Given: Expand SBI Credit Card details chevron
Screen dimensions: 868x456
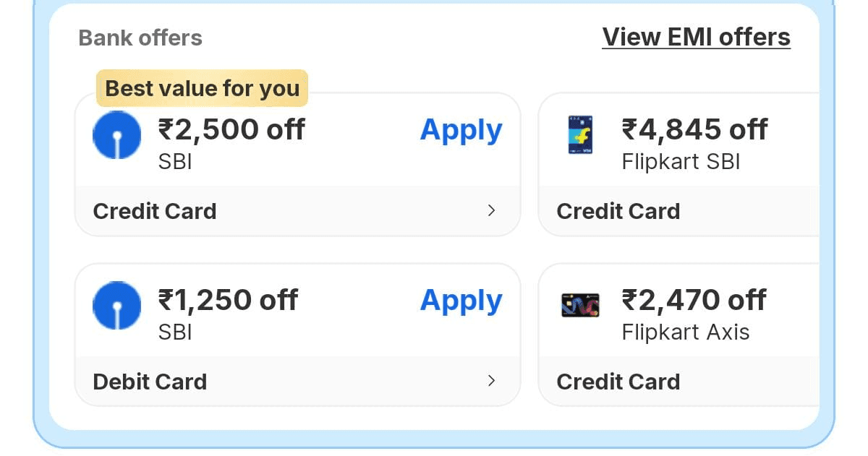Looking at the screenshot, I should pos(492,210).
